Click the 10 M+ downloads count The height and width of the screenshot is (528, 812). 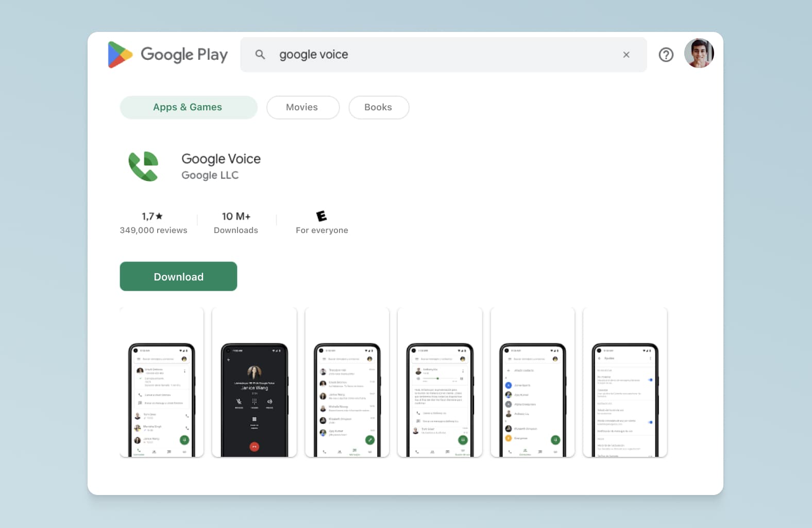(236, 216)
